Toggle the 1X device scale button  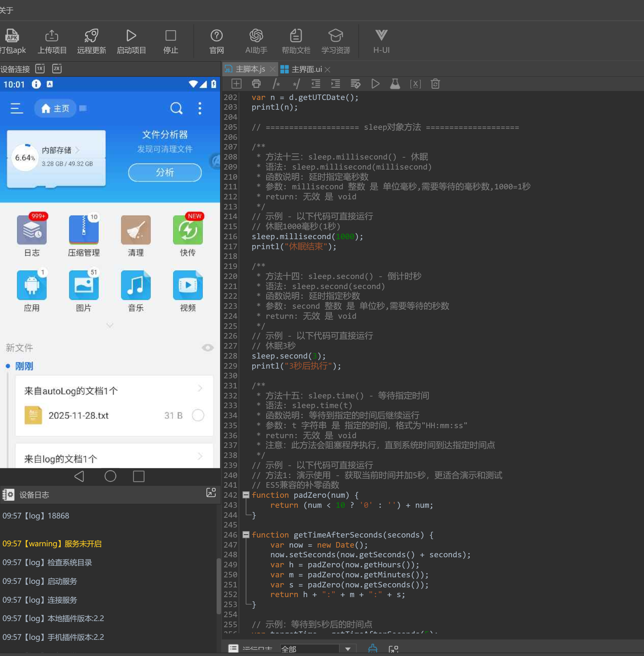click(40, 69)
